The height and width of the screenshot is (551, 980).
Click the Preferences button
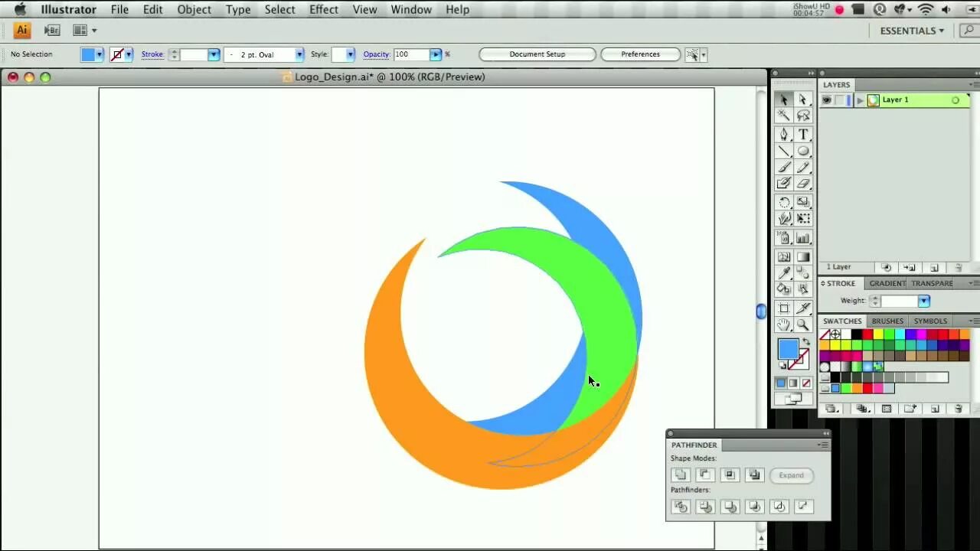click(x=641, y=54)
